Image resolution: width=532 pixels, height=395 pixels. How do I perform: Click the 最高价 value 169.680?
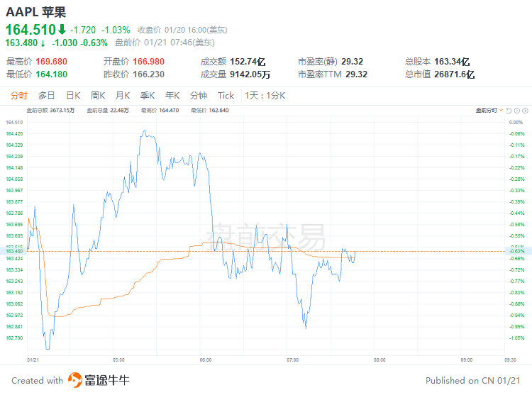[52, 62]
